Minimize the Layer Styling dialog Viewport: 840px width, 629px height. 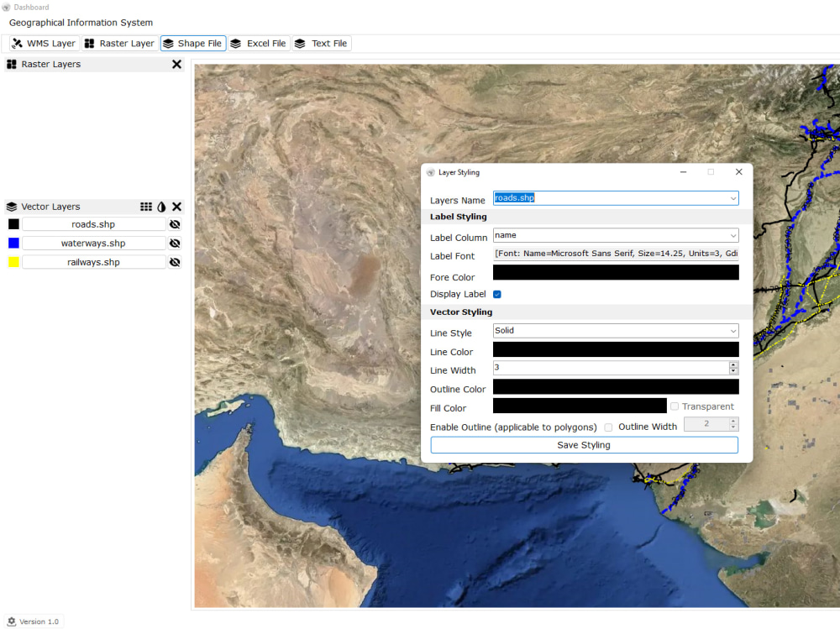(683, 172)
